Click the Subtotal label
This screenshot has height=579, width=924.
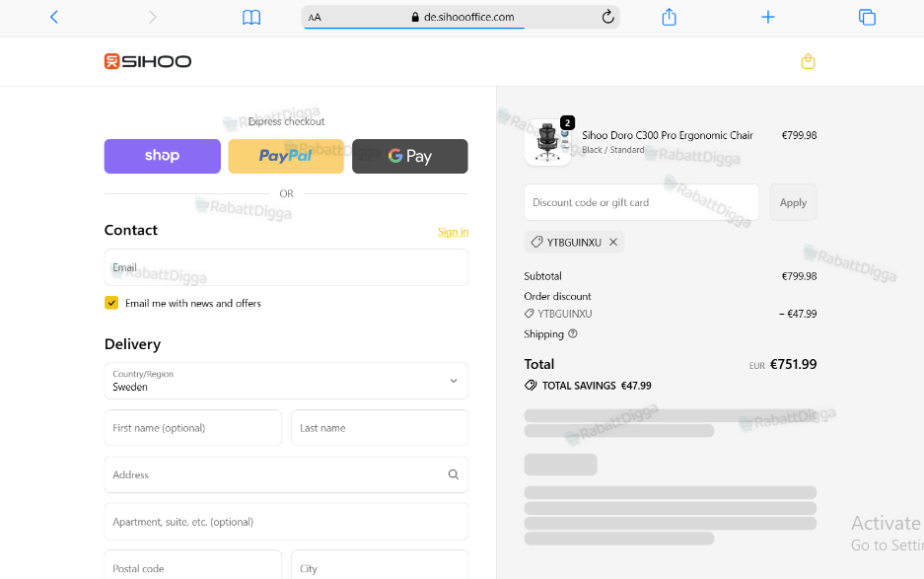tap(542, 276)
